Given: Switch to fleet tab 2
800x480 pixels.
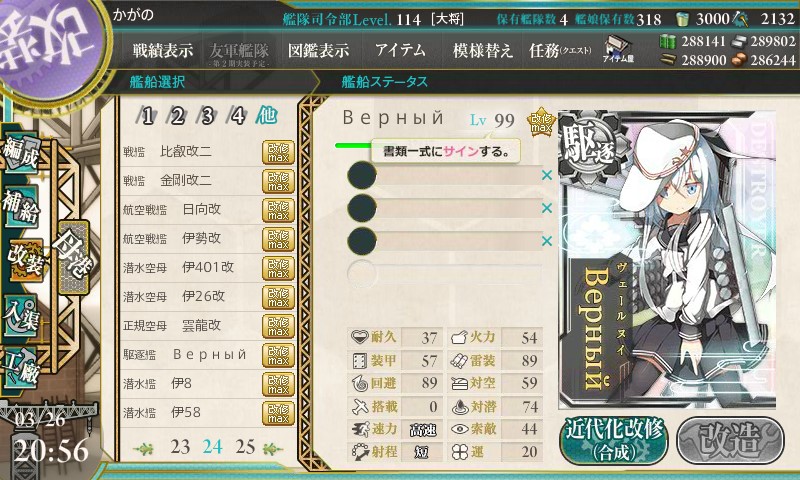Looking at the screenshot, I should [177, 116].
